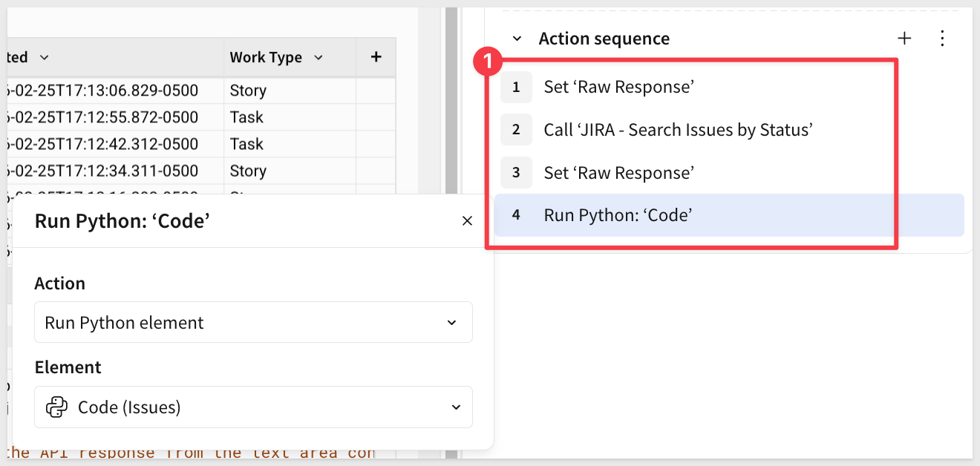Click the Python logo in Element field
The height and width of the screenshot is (466, 980).
point(56,407)
